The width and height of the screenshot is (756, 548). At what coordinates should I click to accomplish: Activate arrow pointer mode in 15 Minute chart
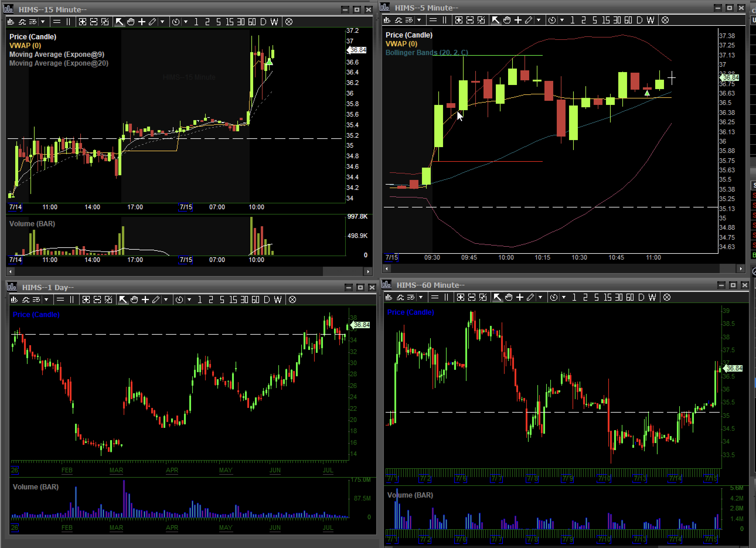coord(119,22)
